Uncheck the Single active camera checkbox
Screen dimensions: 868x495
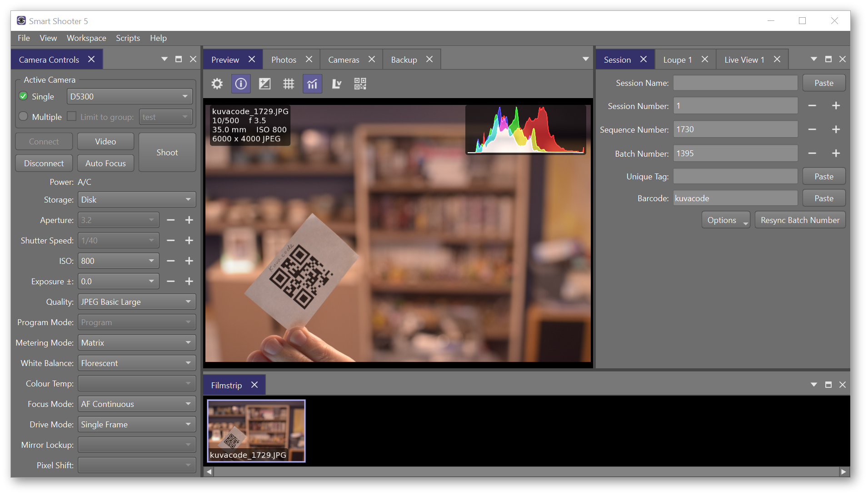[x=22, y=96]
